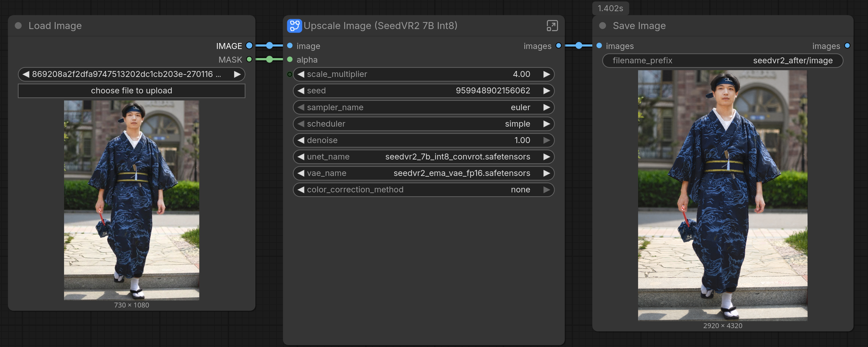868x347 pixels.
Task: Decrease seed value with left arrow
Action: 301,91
